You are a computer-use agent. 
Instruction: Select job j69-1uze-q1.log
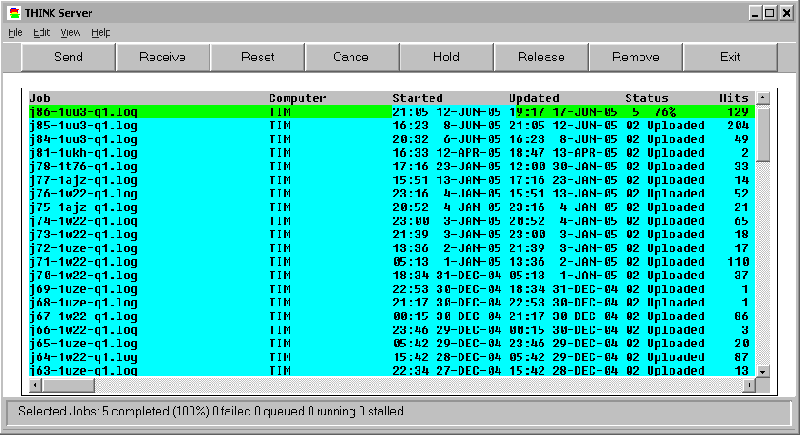click(391, 289)
